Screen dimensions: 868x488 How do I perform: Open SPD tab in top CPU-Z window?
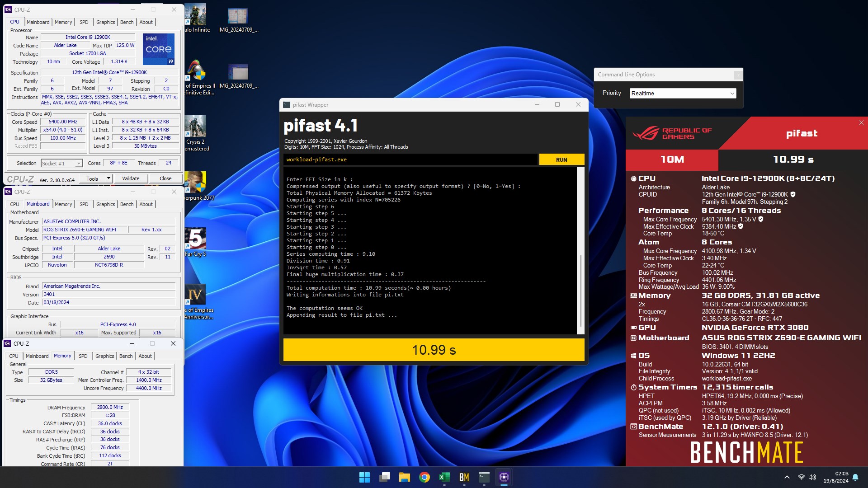click(x=84, y=22)
